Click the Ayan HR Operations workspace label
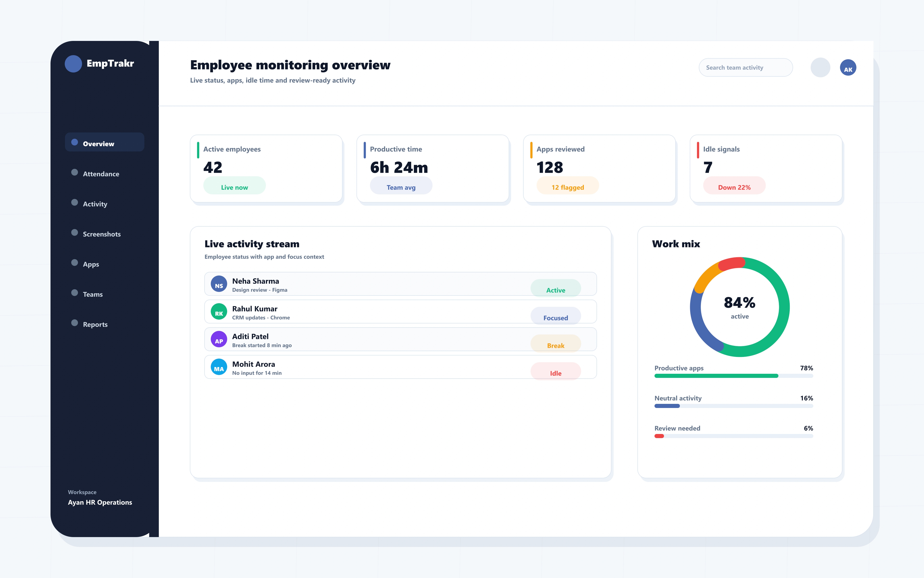 (x=100, y=502)
